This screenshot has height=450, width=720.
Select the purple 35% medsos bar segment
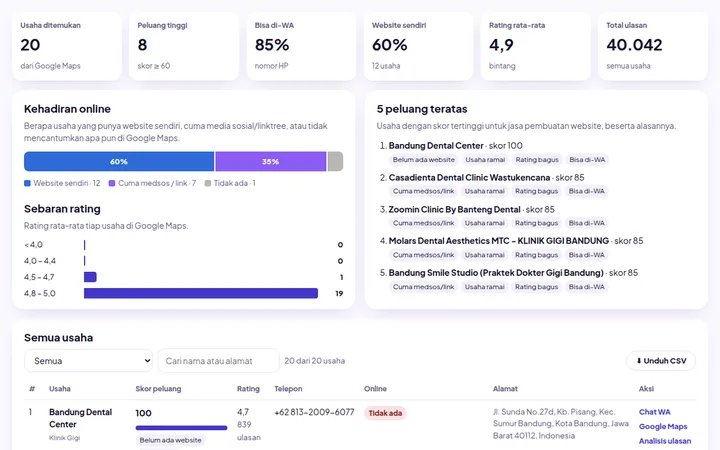click(270, 162)
